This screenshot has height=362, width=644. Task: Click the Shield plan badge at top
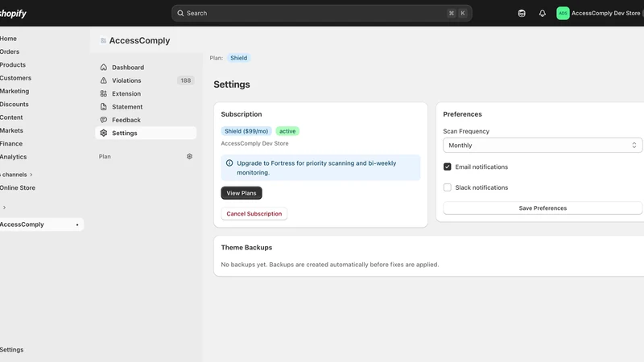pyautogui.click(x=238, y=58)
